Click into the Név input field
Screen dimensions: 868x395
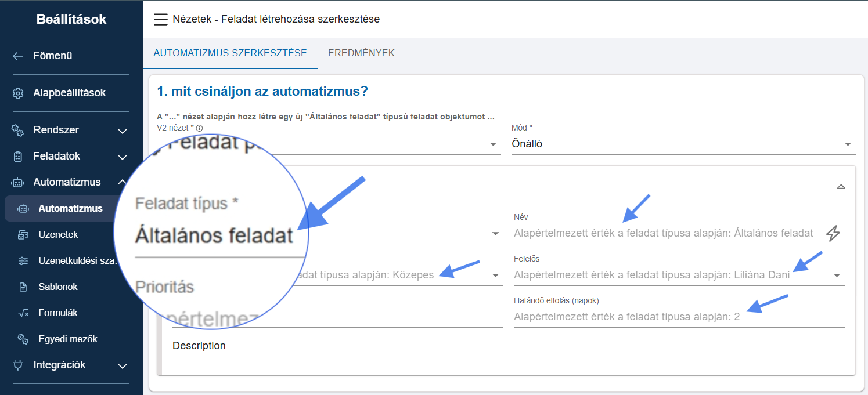[x=667, y=233]
